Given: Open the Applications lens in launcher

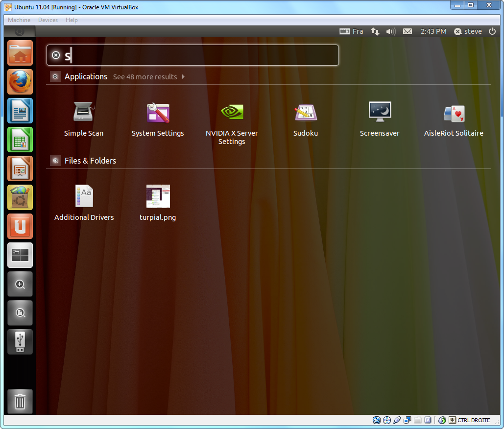Looking at the screenshot, I should click(x=20, y=284).
